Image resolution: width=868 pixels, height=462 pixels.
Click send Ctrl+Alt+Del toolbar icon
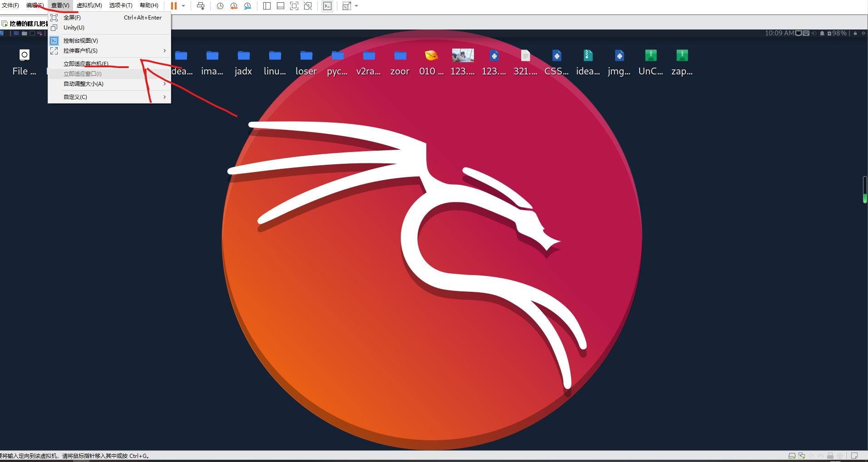click(x=201, y=6)
